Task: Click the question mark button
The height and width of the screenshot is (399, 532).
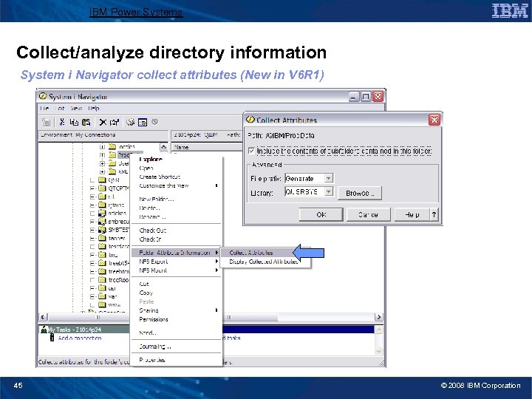Action: point(434,214)
